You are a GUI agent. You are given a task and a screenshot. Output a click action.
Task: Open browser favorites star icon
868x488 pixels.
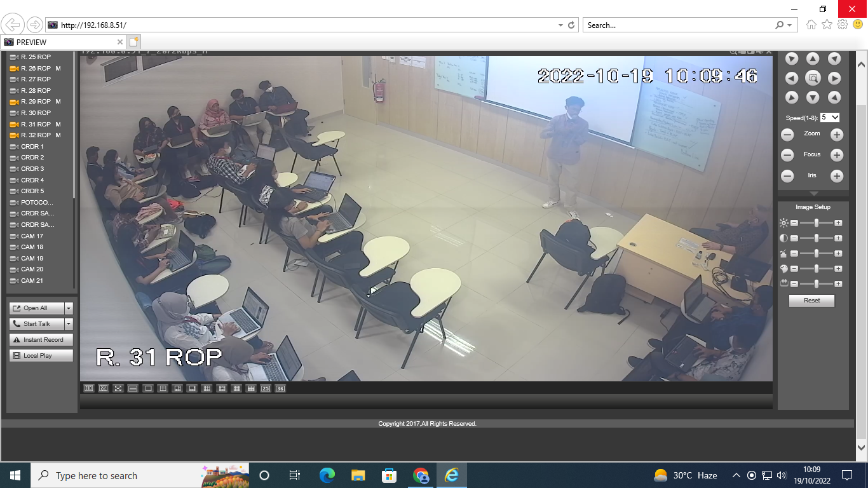point(827,25)
